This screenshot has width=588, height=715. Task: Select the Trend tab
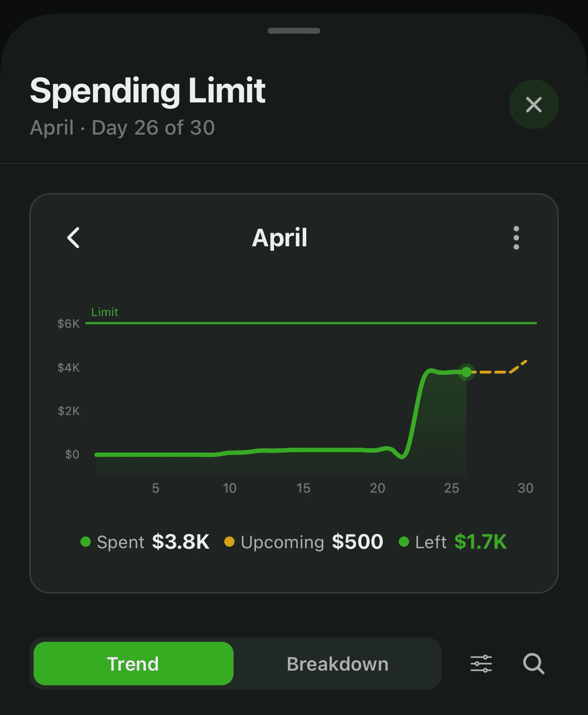tap(134, 664)
